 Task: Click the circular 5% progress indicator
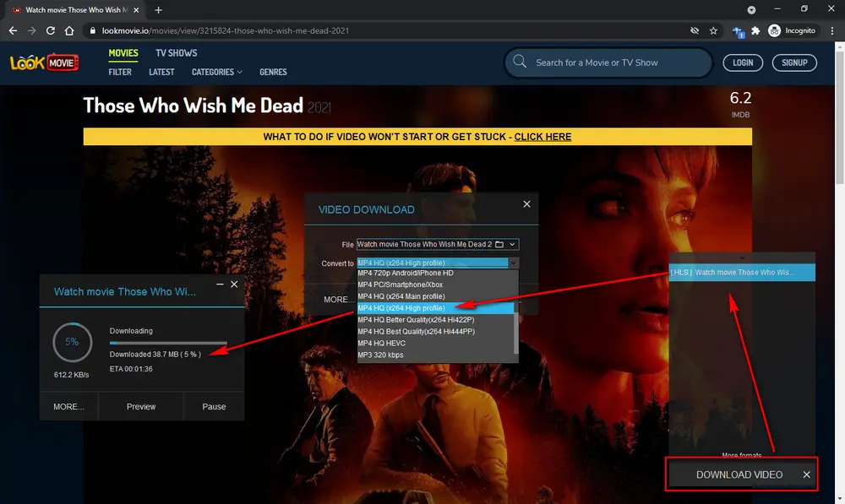[72, 342]
